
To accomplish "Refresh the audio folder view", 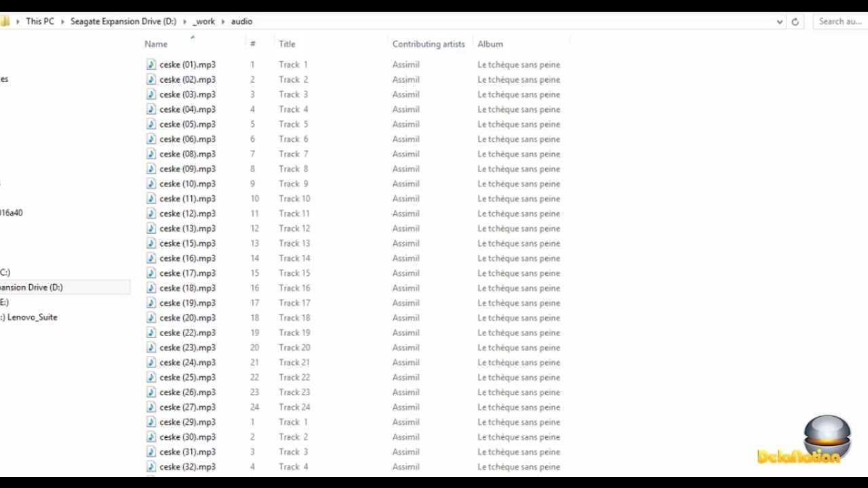I will click(x=795, y=22).
